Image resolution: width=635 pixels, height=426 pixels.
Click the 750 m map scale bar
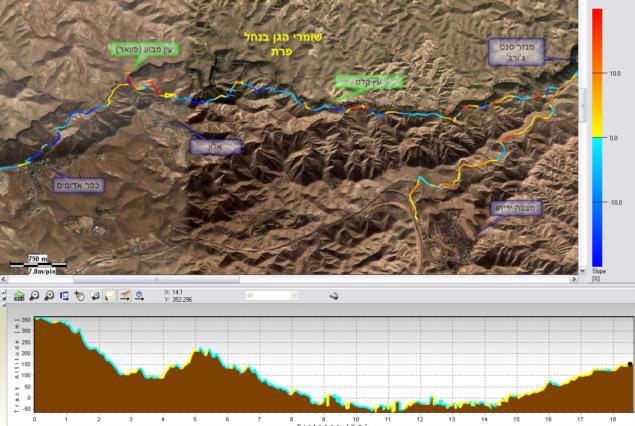tap(38, 264)
